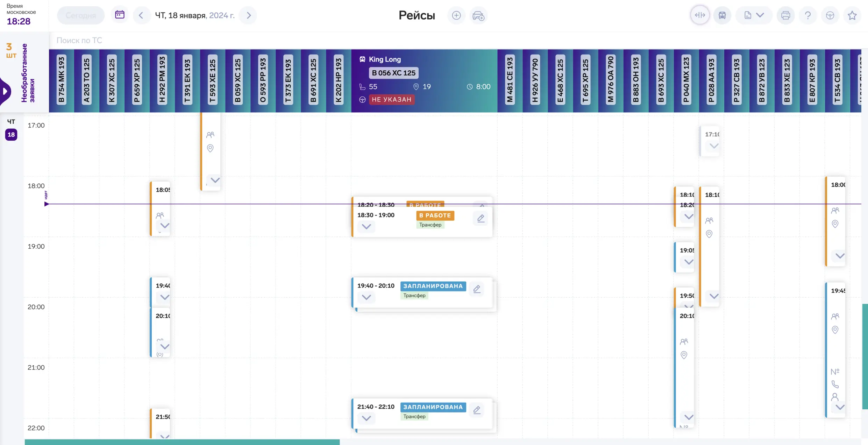Expand 18:00 trip in Т 534 СВ column
Image resolution: width=868 pixels, height=445 pixels.
click(840, 256)
